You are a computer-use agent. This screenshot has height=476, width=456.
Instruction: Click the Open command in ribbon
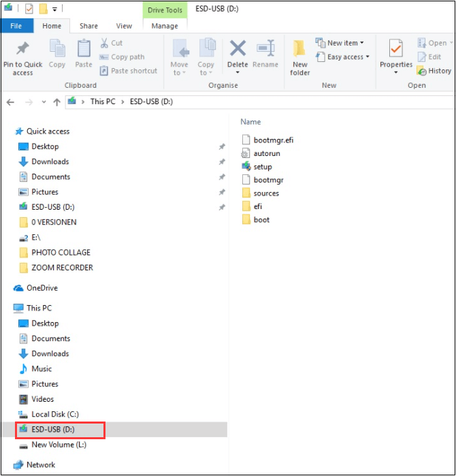[x=434, y=43]
